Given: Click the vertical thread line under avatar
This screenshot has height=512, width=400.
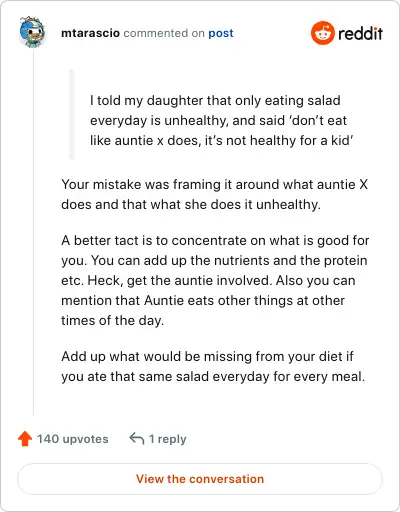Looking at the screenshot, I should pyautogui.click(x=33, y=232).
